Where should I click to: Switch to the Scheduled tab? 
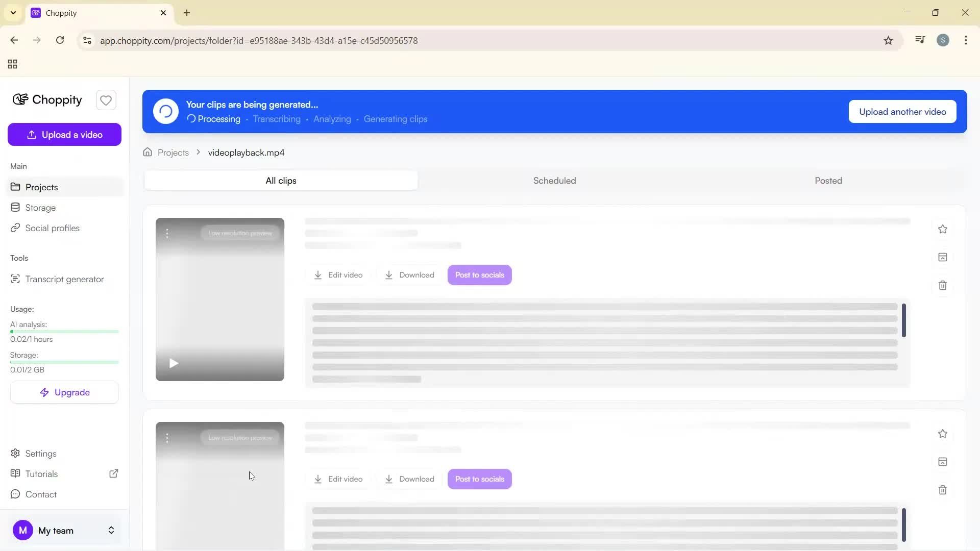pyautogui.click(x=554, y=181)
